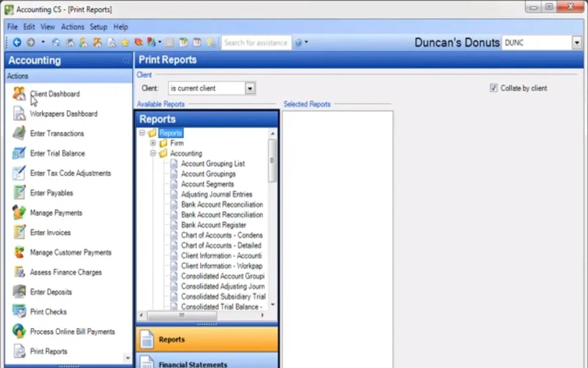The width and height of the screenshot is (588, 368).
Task: Select Consolidated Subsidiary Trial report
Action: point(223,297)
